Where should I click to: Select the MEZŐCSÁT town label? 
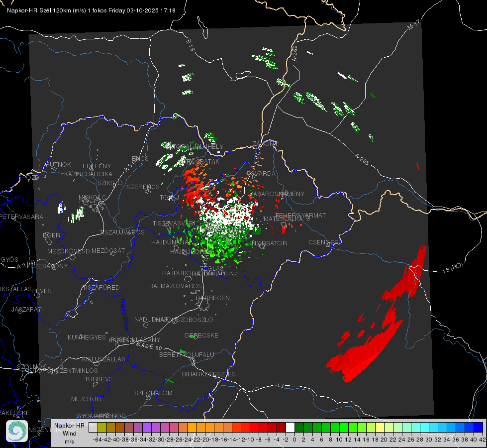pyautogui.click(x=108, y=250)
